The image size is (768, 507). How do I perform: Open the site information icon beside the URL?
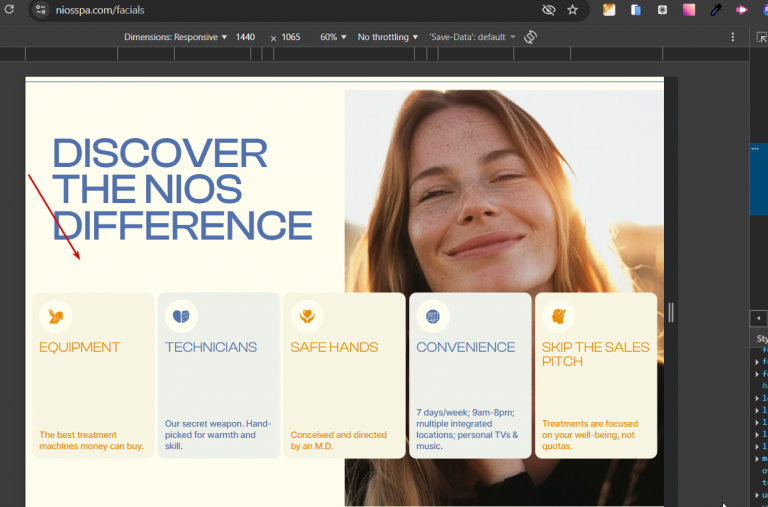pyautogui.click(x=40, y=10)
